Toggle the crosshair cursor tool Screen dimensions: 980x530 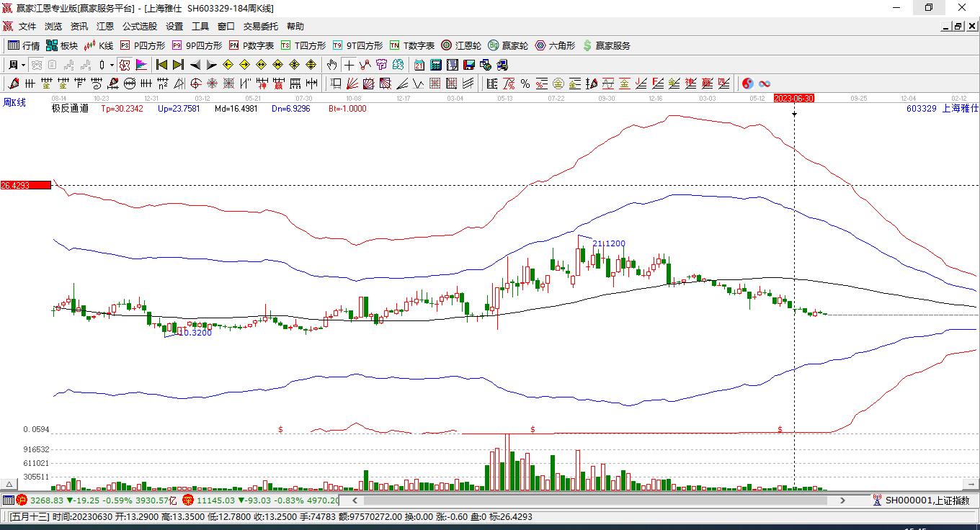[349, 65]
